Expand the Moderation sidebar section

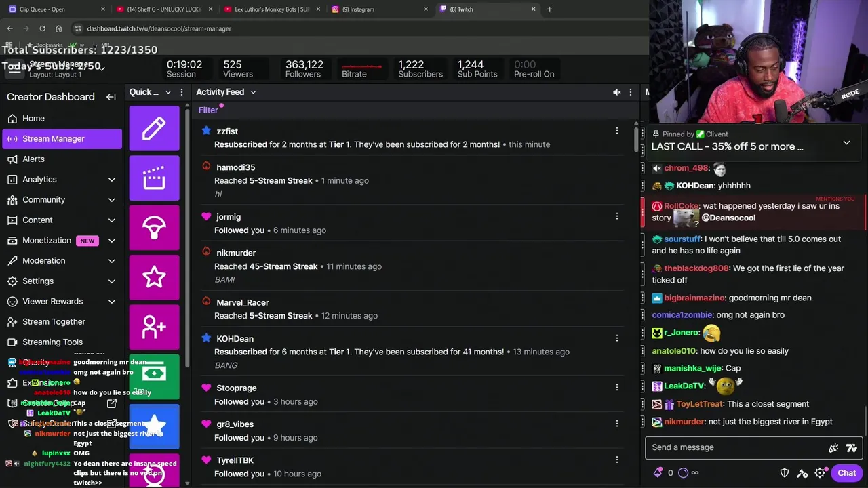[x=112, y=261]
